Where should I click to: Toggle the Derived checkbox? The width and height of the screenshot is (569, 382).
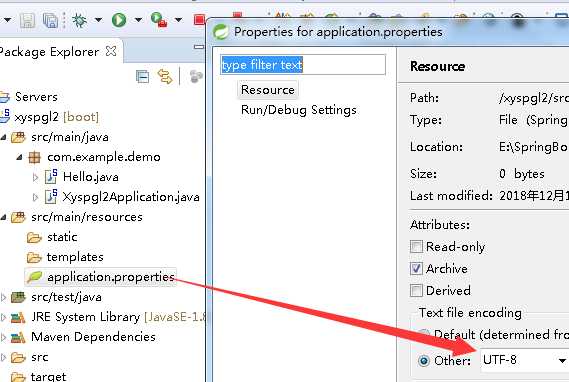click(416, 291)
